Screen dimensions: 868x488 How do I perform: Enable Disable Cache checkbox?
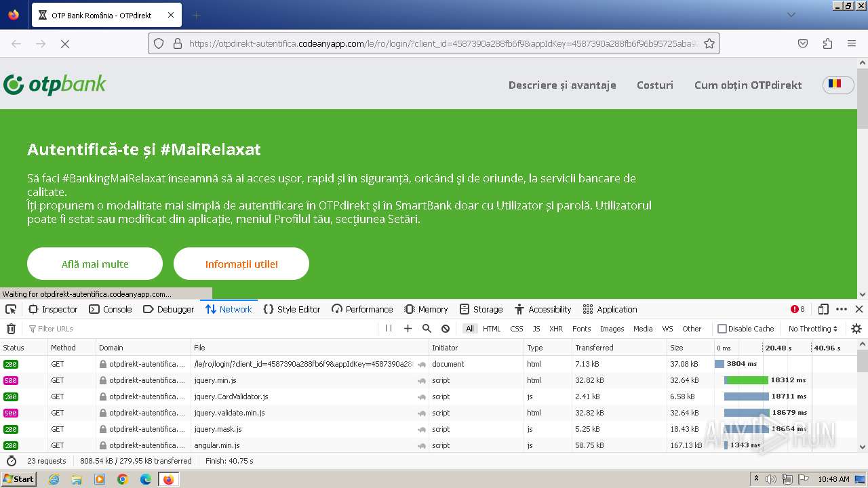(x=722, y=329)
